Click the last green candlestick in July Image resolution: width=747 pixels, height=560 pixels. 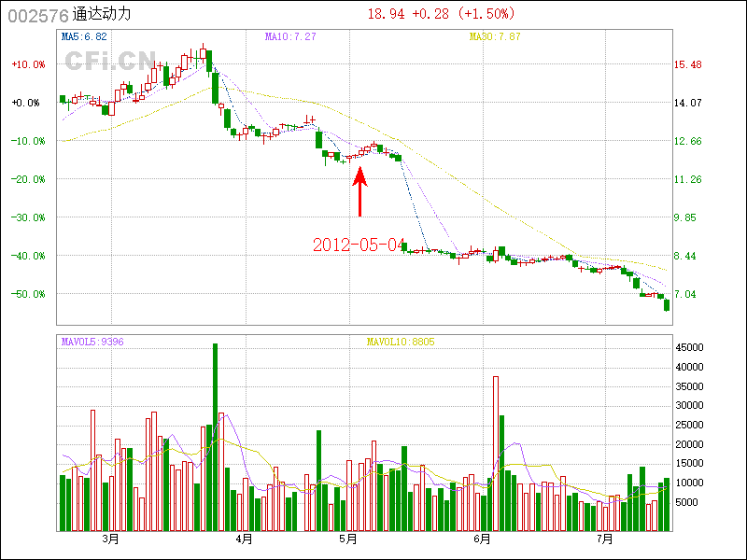(x=667, y=305)
